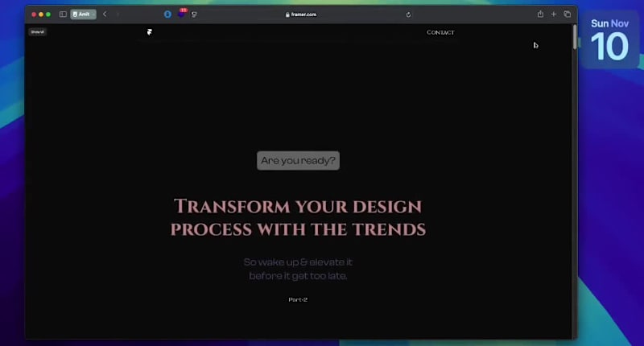
Task: Click the page vertical scrollbar thumb
Action: pos(575,37)
